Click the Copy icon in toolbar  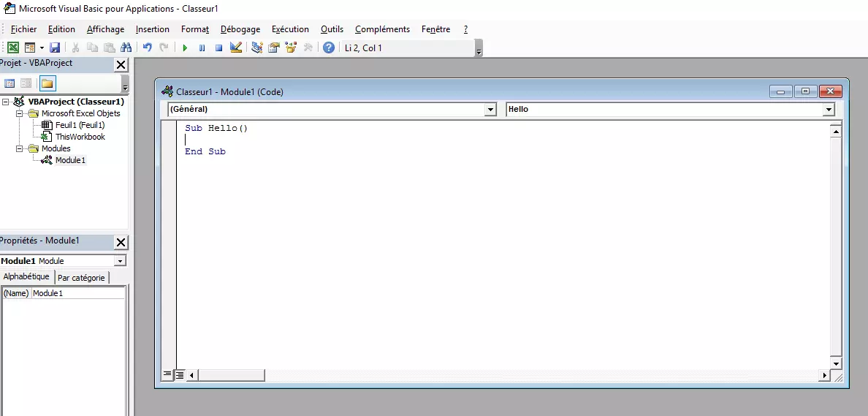[93, 48]
